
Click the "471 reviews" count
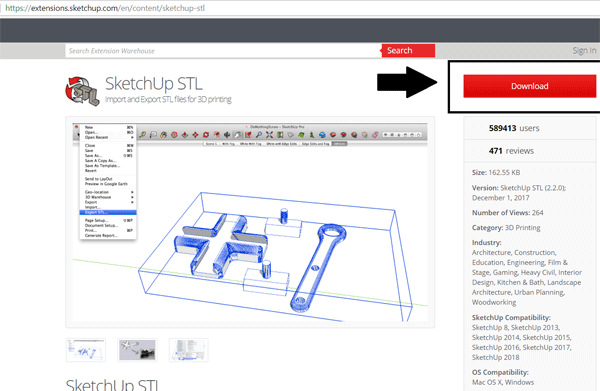pos(511,151)
